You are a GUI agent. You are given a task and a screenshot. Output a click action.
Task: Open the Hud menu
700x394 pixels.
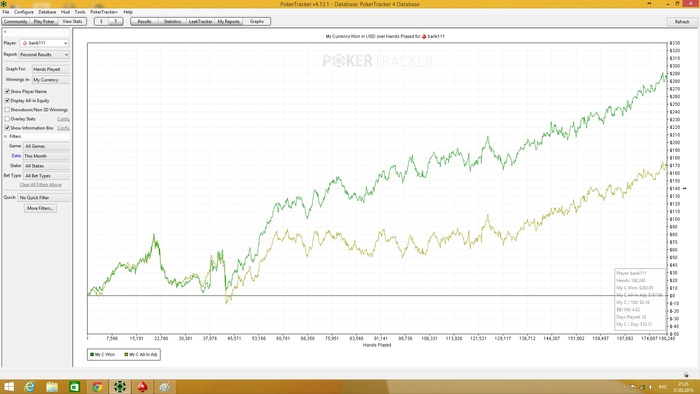click(x=65, y=12)
